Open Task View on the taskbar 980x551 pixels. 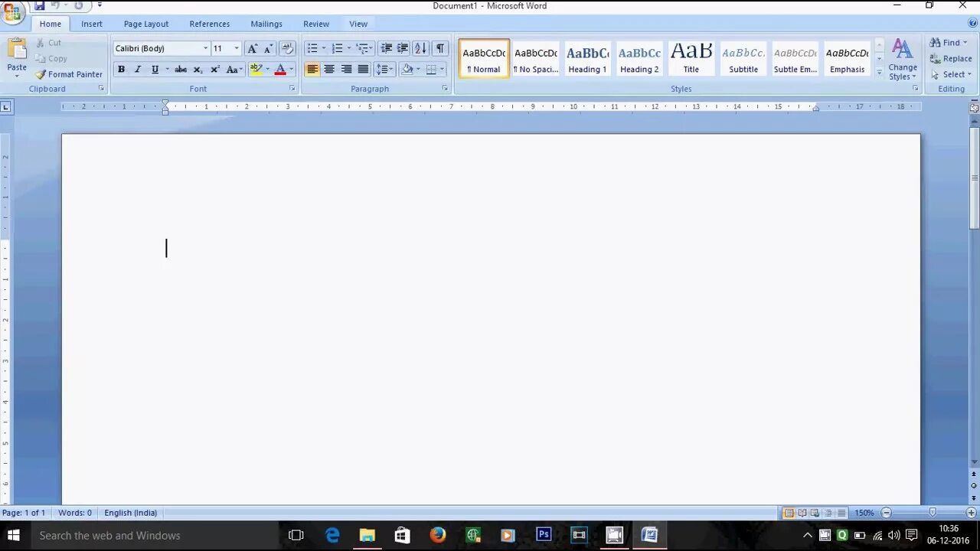(296, 535)
